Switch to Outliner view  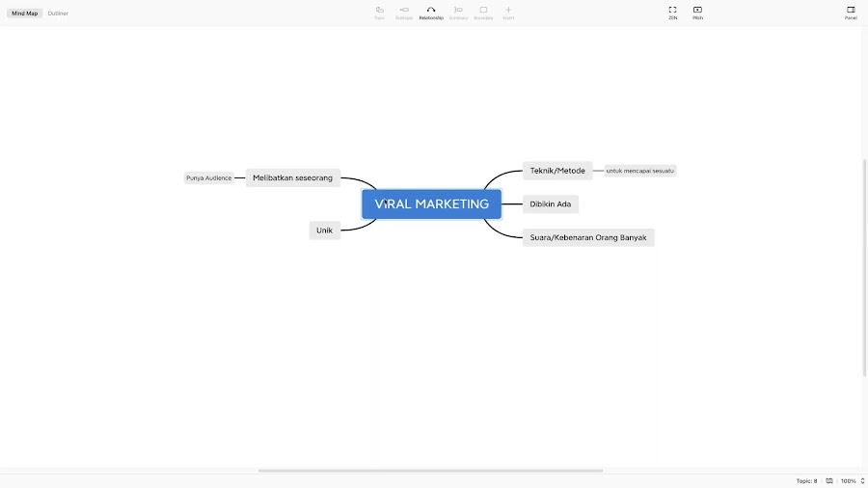click(58, 14)
